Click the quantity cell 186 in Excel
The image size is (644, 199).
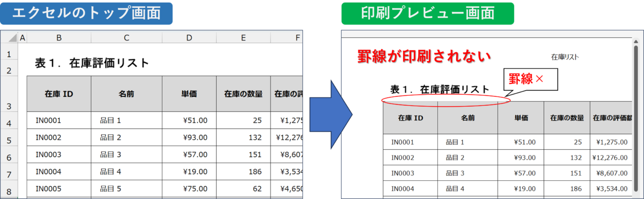pos(243,172)
